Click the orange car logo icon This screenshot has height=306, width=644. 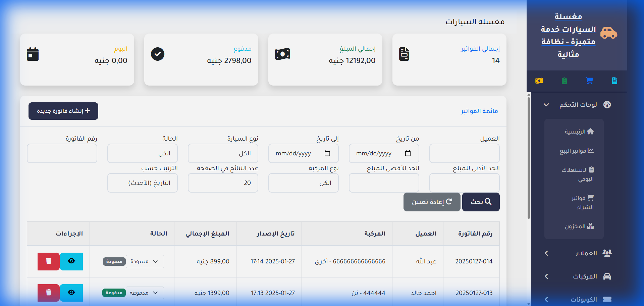609,33
